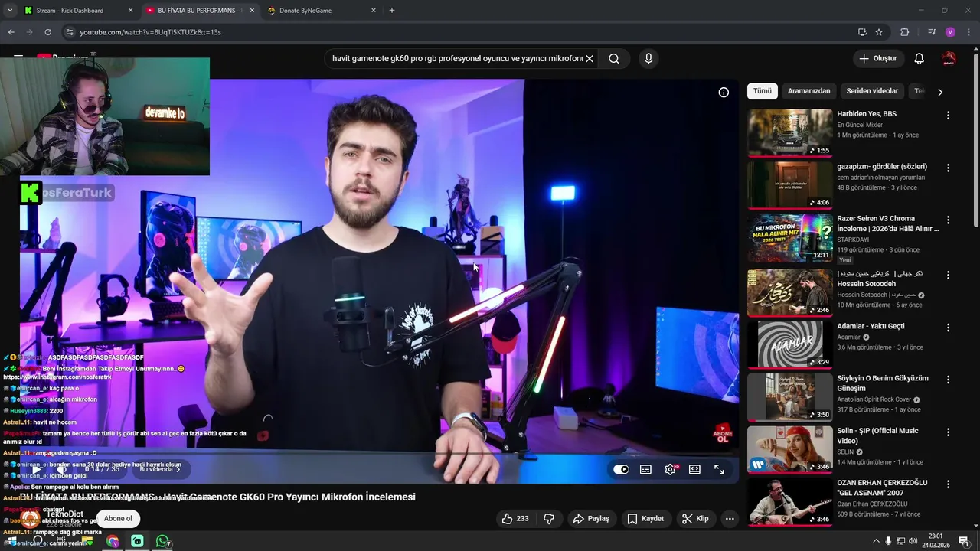The width and height of the screenshot is (980, 551).
Task: Show video info card icon
Action: [724, 93]
